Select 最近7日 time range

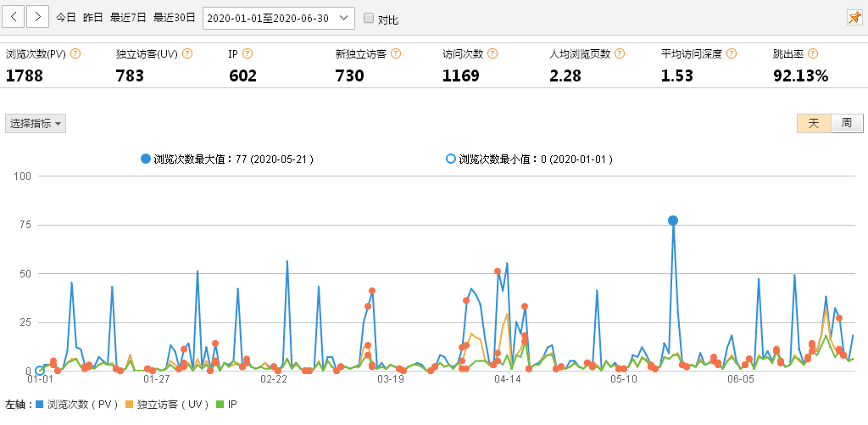point(128,18)
